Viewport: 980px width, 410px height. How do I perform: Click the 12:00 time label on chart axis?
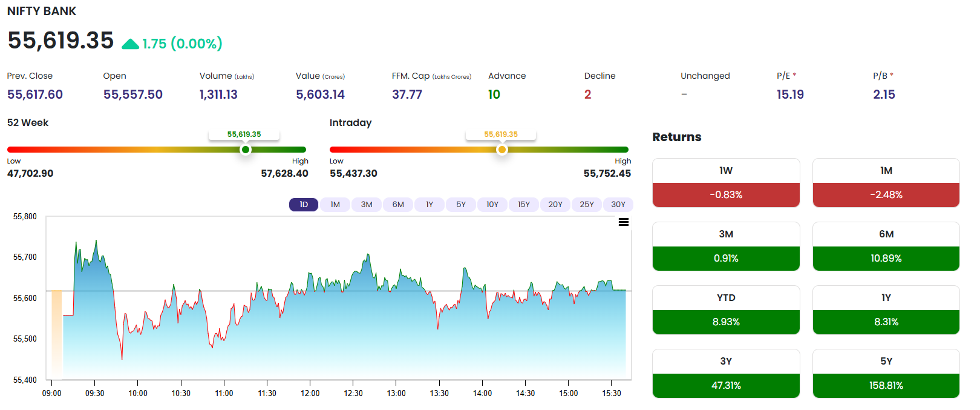(310, 393)
